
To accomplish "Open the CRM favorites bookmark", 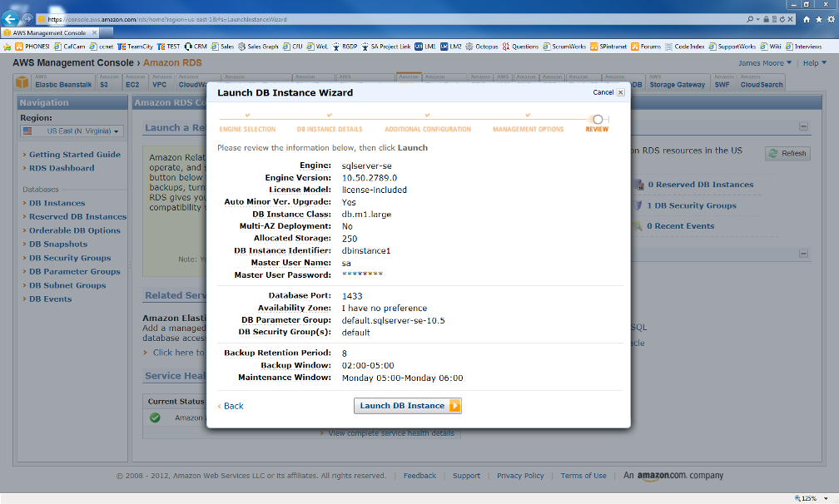I will pyautogui.click(x=196, y=47).
